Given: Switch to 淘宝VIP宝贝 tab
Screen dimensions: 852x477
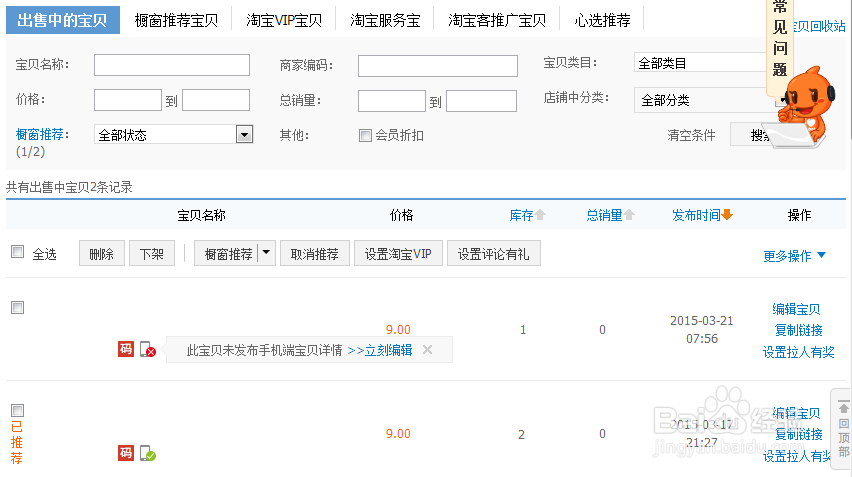Looking at the screenshot, I should (284, 21).
